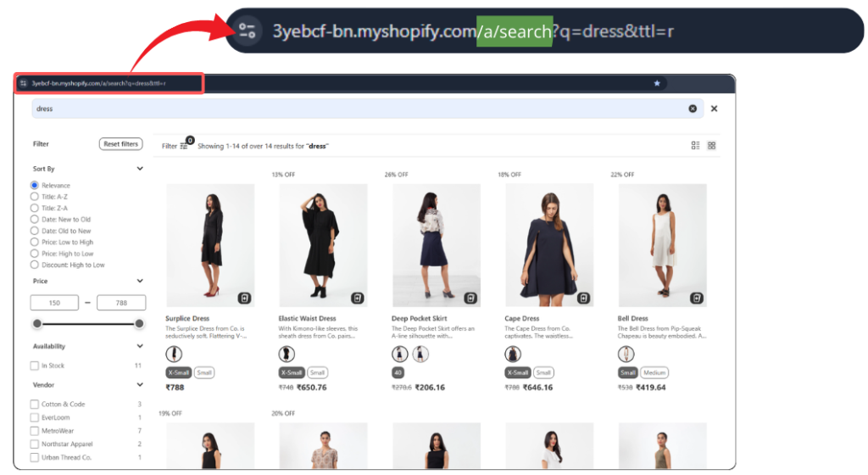The image size is (868, 475).
Task: Close the search overlay with the X
Action: (x=714, y=109)
